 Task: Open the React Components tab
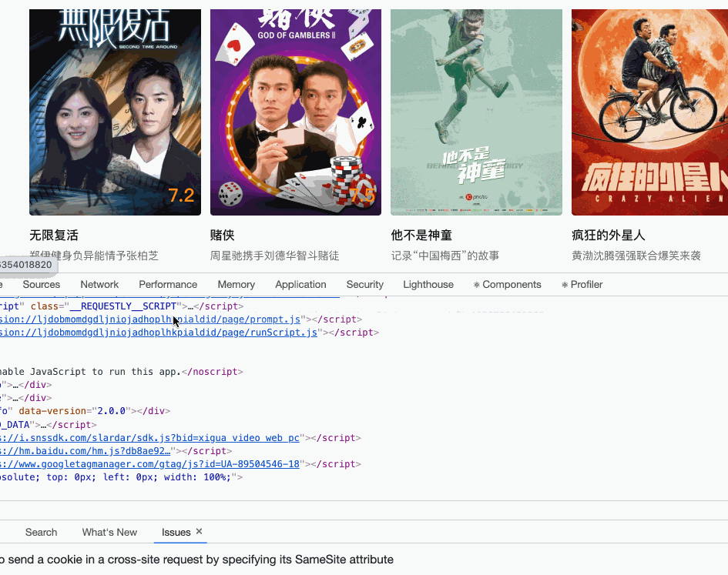click(507, 285)
